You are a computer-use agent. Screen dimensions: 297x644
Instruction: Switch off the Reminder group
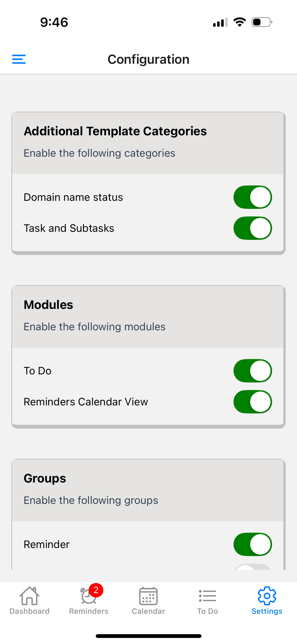click(252, 544)
